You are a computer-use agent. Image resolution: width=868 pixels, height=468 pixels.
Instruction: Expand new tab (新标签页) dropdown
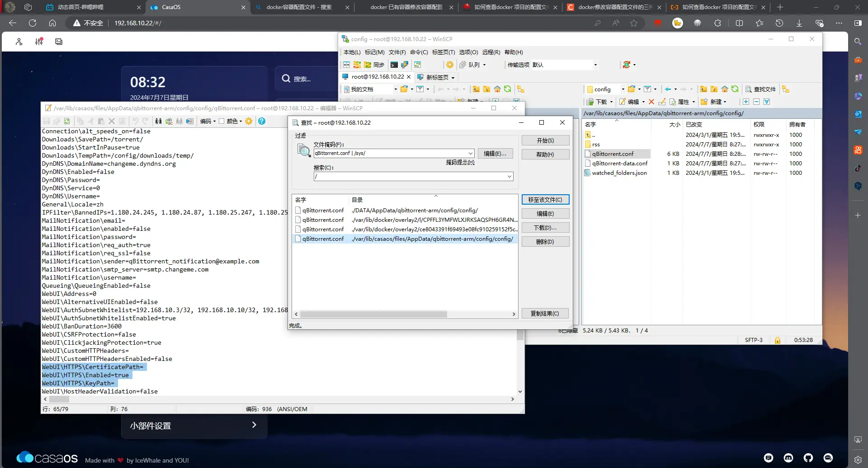coord(453,77)
